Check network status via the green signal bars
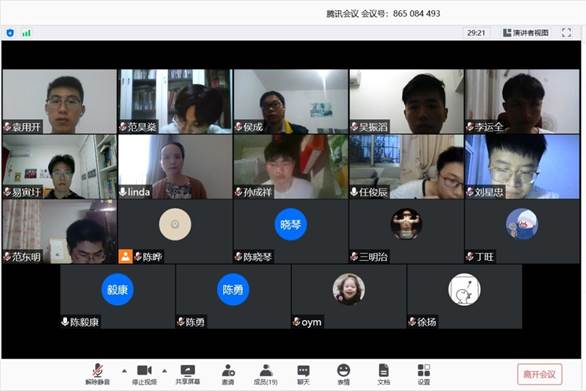 pyautogui.click(x=26, y=33)
